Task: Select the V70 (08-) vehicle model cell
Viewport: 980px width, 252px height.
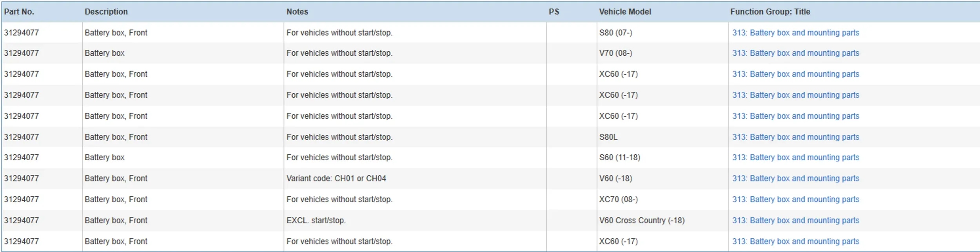Action: pos(615,53)
